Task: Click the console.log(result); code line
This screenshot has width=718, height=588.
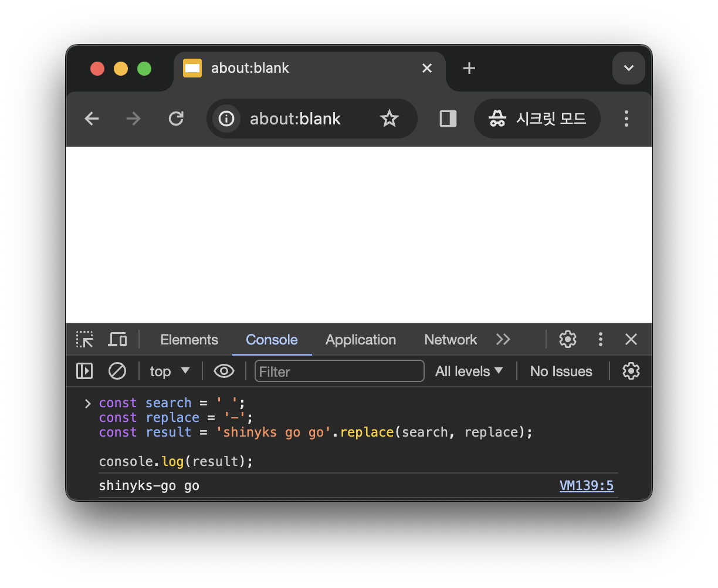Action: 176,461
